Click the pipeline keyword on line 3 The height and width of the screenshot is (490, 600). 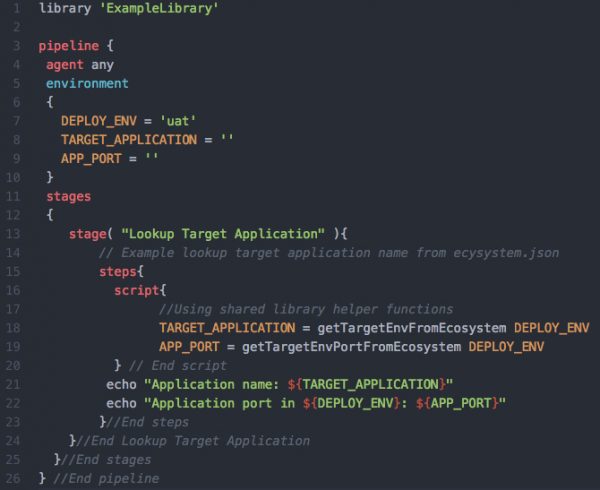click(69, 46)
